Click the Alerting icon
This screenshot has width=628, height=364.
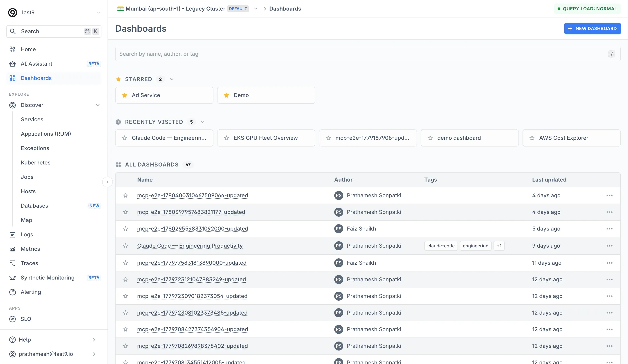click(x=12, y=292)
